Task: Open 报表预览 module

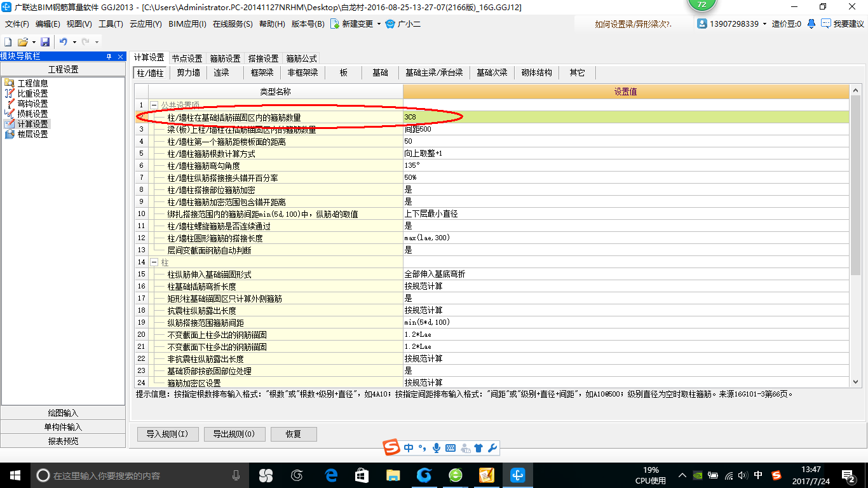Action: [x=63, y=441]
